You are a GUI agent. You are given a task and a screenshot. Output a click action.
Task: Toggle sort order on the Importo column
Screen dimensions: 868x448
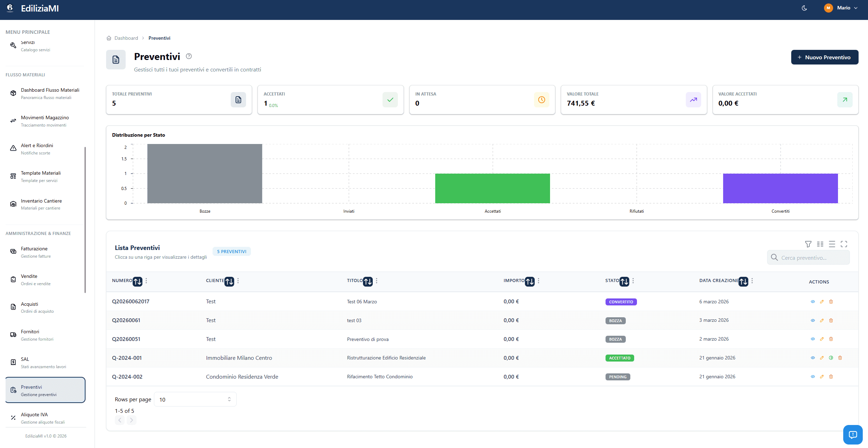[x=530, y=281]
